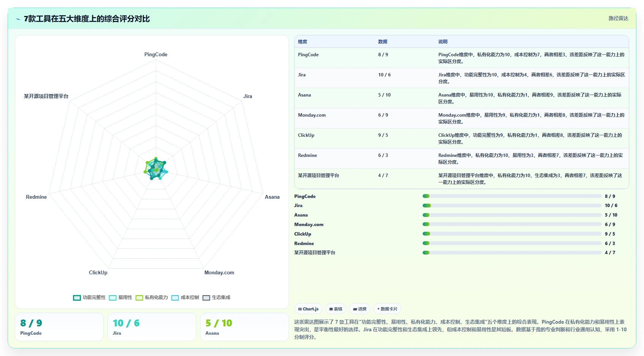Toggle the 易用性 legend dataset
The width and height of the screenshot is (644, 356).
pos(120,297)
